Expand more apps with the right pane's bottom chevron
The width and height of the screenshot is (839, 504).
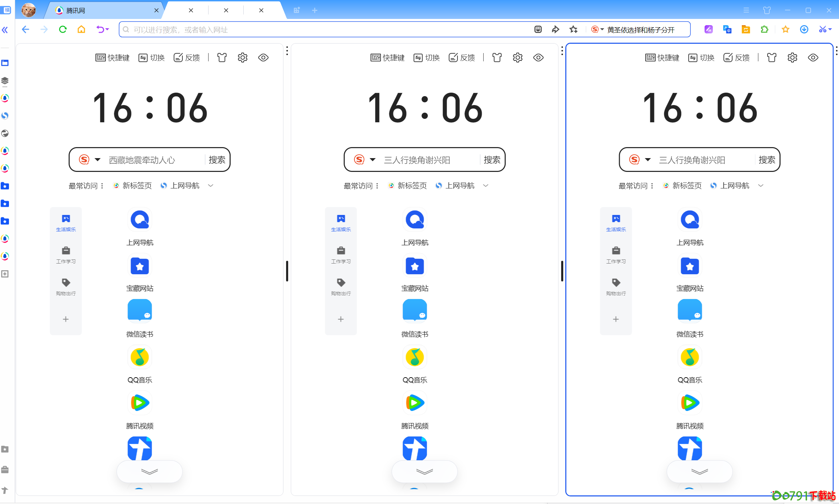[x=699, y=471]
